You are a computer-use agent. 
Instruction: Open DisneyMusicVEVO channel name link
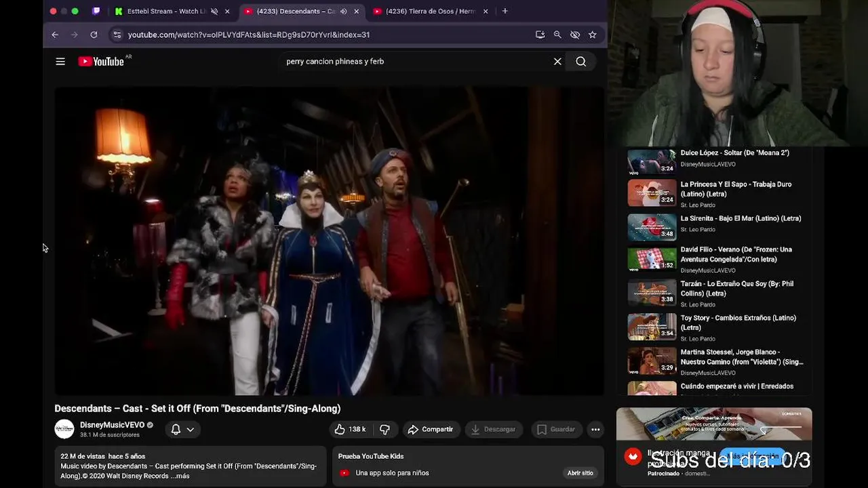(x=112, y=425)
